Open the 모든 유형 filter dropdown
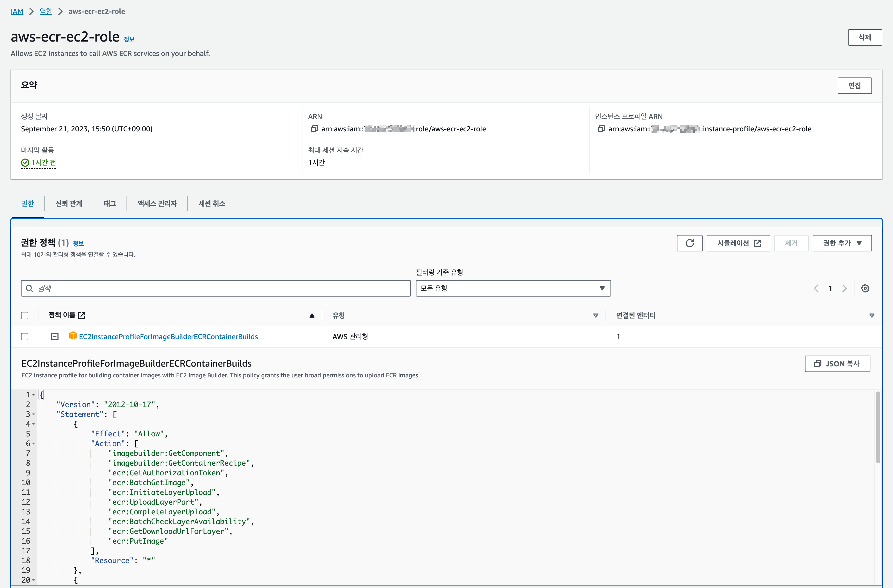The image size is (893, 588). (513, 288)
